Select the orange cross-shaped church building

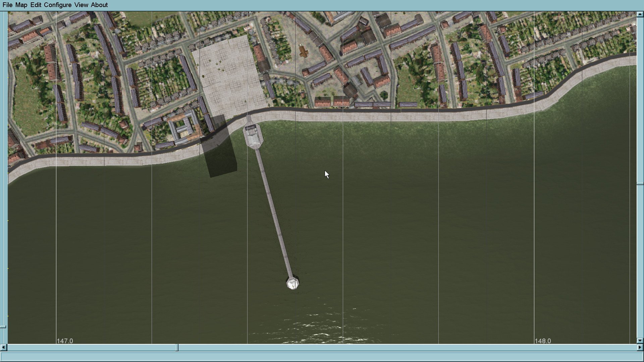pyautogui.click(x=304, y=52)
